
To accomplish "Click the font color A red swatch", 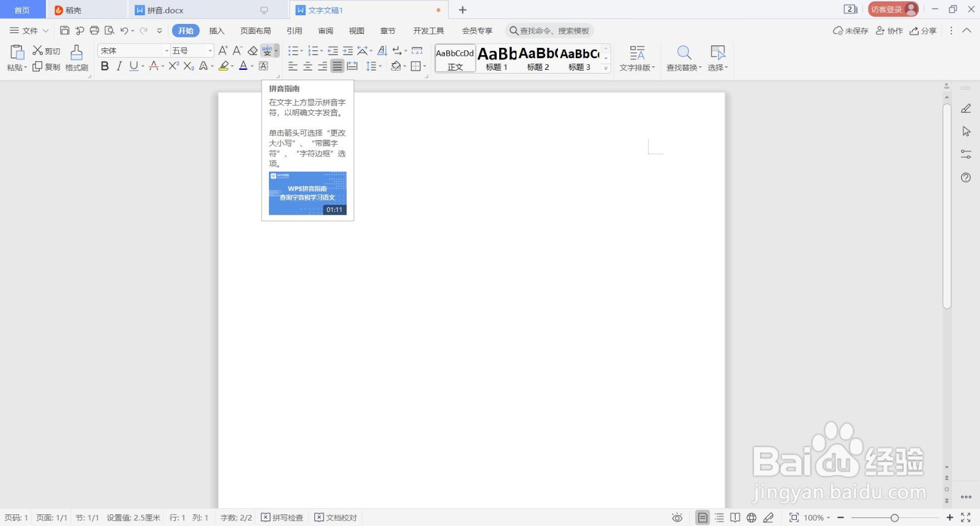I will click(x=243, y=66).
